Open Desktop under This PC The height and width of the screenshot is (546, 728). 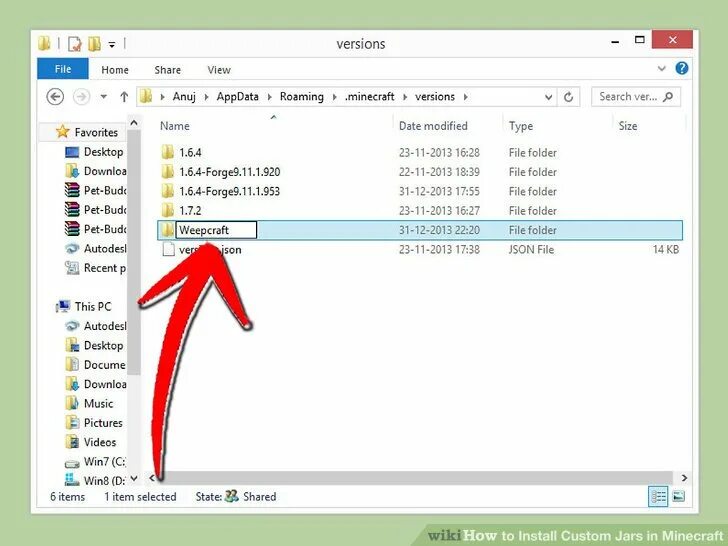coord(103,345)
